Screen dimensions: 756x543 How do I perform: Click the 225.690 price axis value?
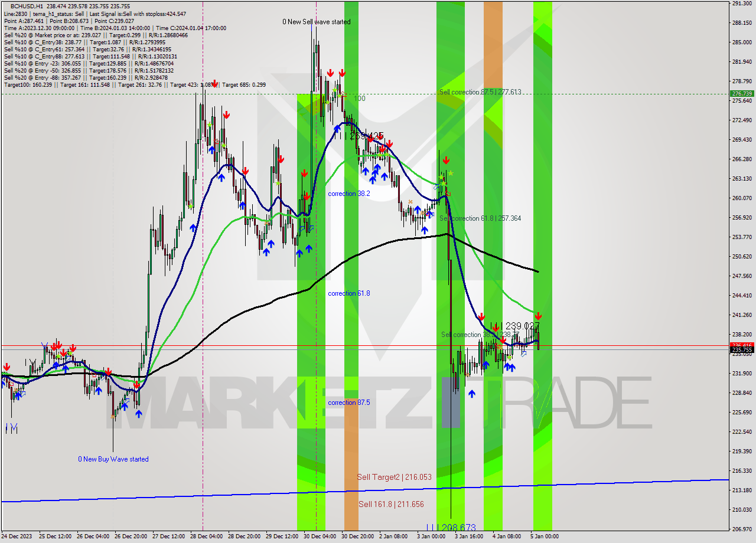[x=742, y=412]
